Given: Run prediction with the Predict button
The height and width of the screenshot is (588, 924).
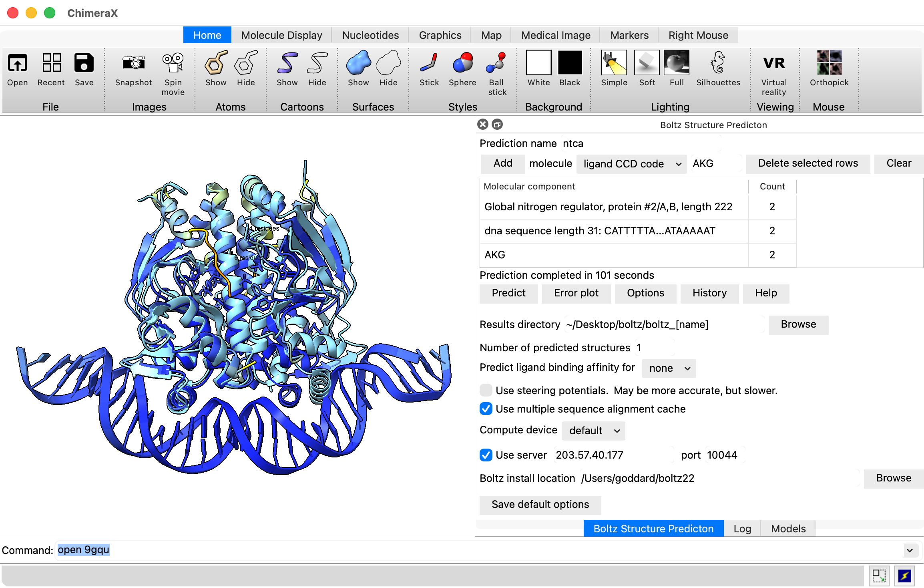Looking at the screenshot, I should point(508,293).
